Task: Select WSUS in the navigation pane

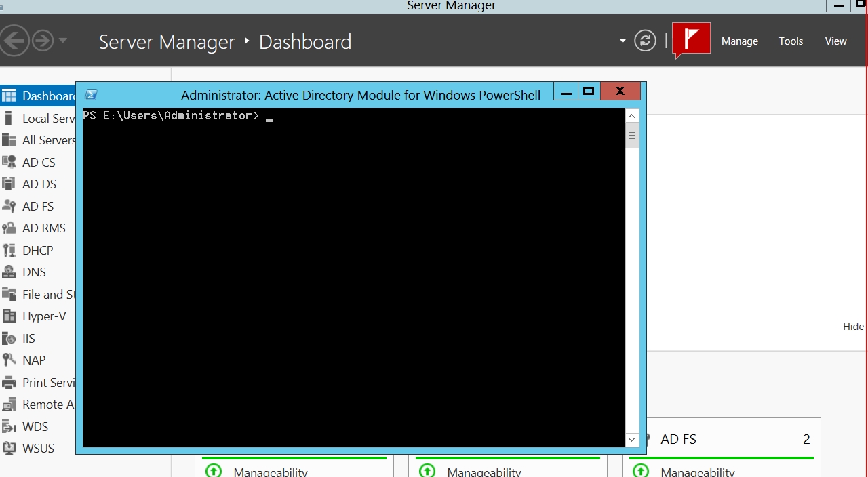Action: coord(38,448)
